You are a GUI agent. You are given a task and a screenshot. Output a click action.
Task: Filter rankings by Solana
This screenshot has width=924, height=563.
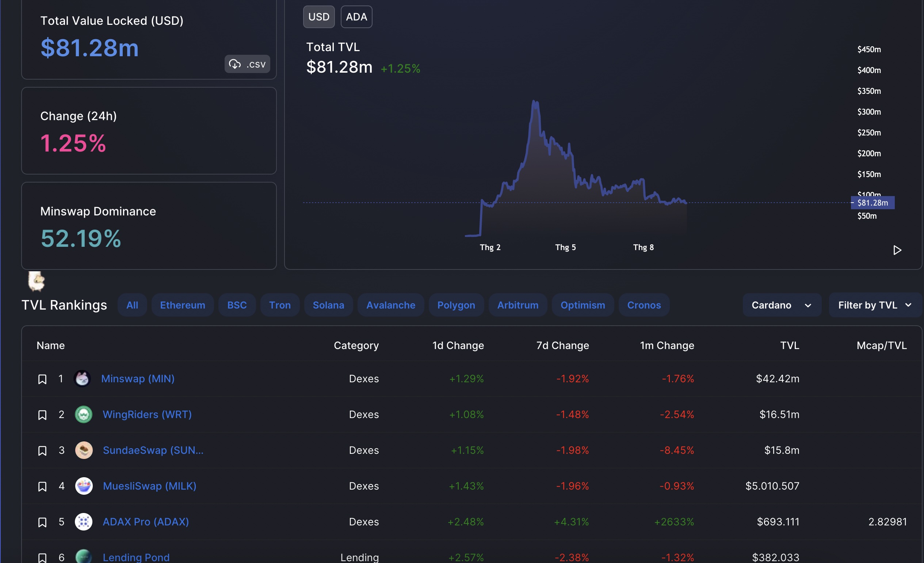pos(328,305)
